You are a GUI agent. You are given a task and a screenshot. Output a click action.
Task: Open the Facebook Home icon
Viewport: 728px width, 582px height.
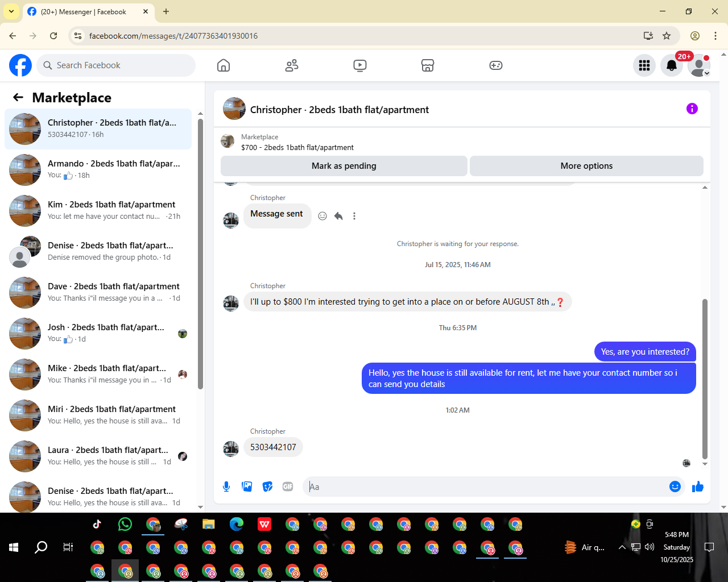(224, 65)
